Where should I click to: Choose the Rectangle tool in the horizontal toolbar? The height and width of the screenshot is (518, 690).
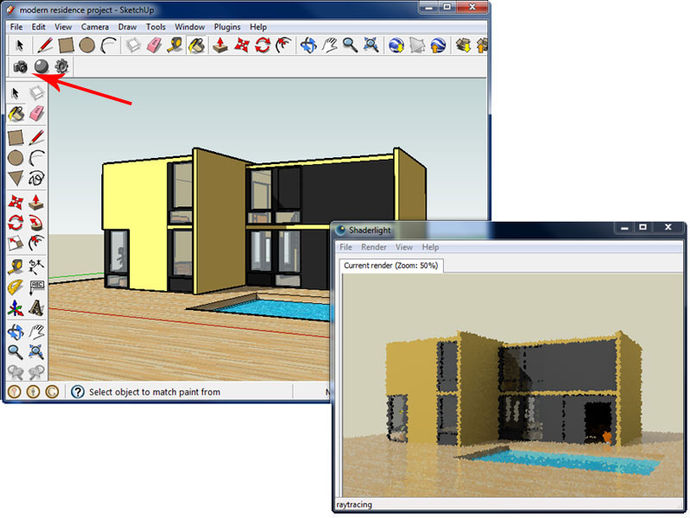click(x=66, y=45)
